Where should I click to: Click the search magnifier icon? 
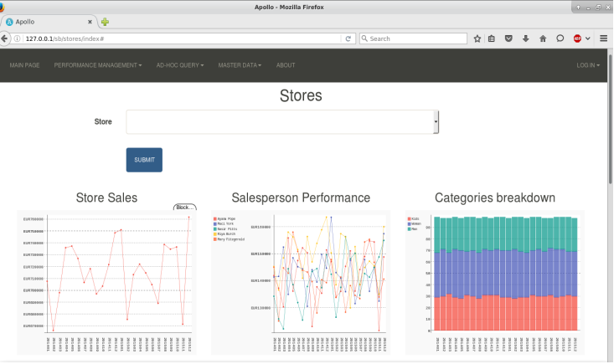coord(364,38)
